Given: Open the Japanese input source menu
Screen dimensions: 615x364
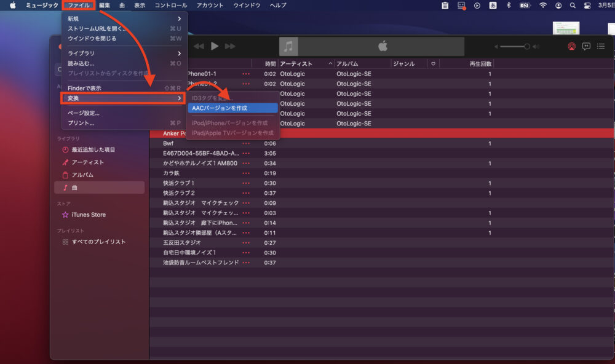Looking at the screenshot, I should (493, 6).
